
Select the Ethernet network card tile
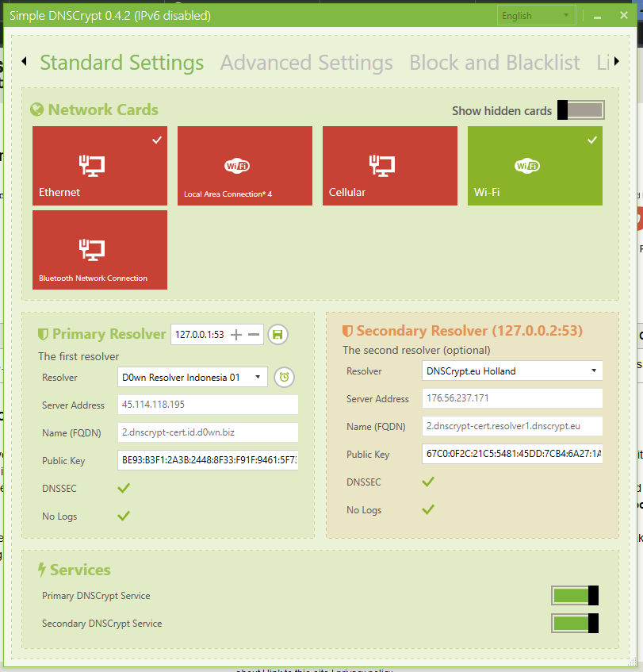pos(100,166)
